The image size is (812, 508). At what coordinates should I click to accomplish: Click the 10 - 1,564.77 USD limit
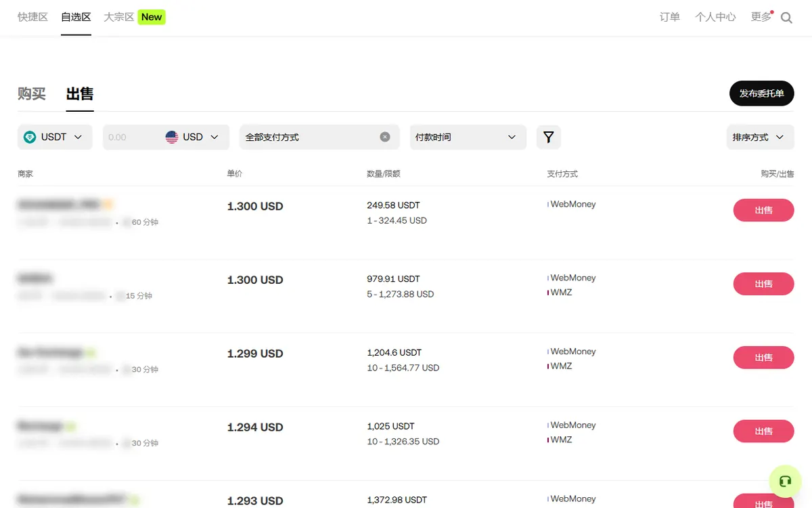coord(403,368)
